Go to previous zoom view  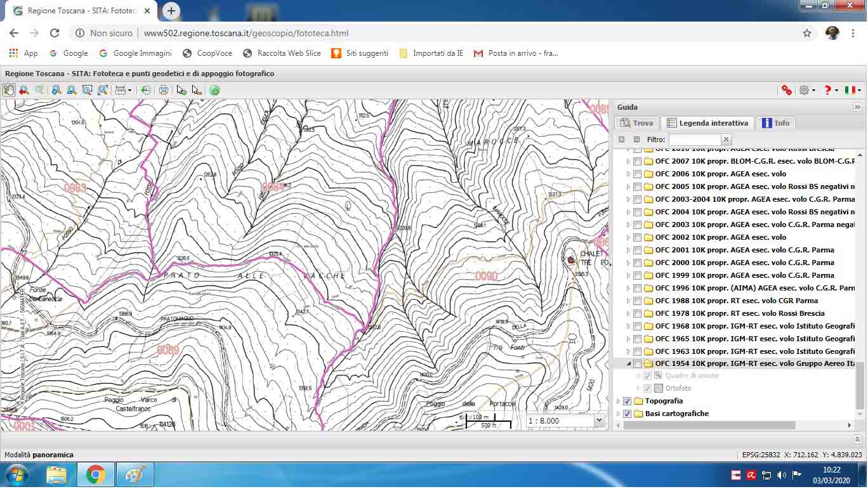[x=24, y=90]
